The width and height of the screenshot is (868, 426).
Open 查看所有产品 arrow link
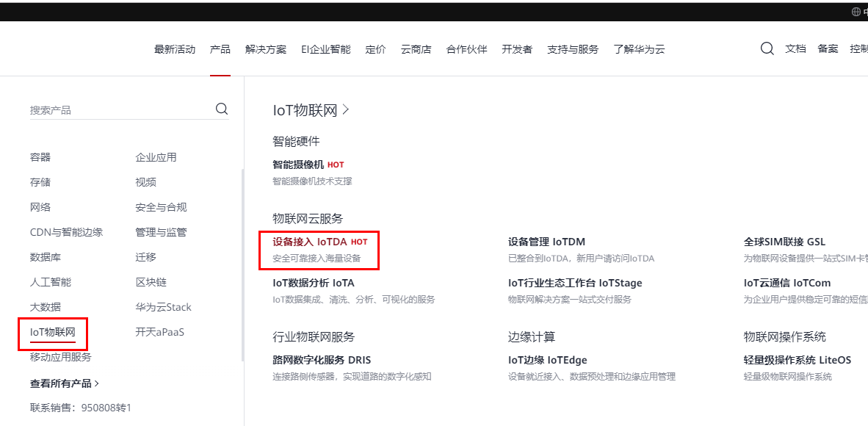pos(65,383)
